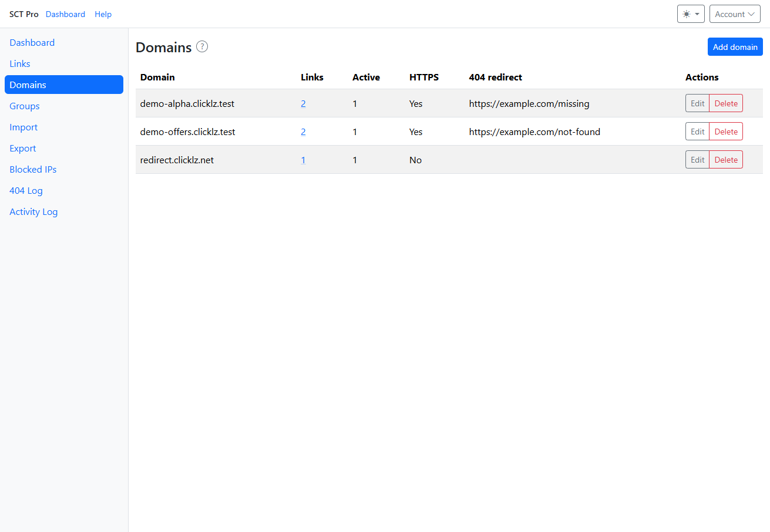Image resolution: width=770 pixels, height=532 pixels.
Task: Click the Domains page heading
Action: [164, 47]
